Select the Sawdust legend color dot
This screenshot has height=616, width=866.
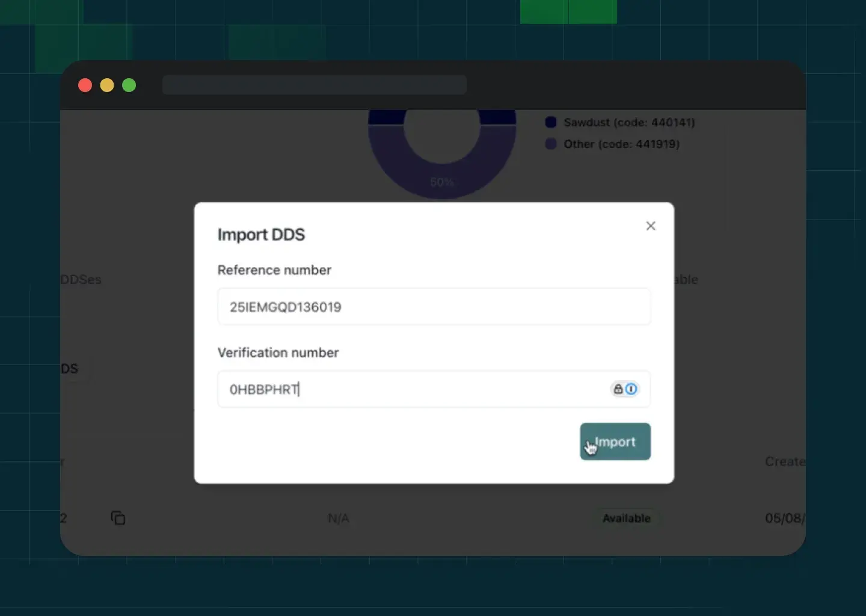pos(551,122)
